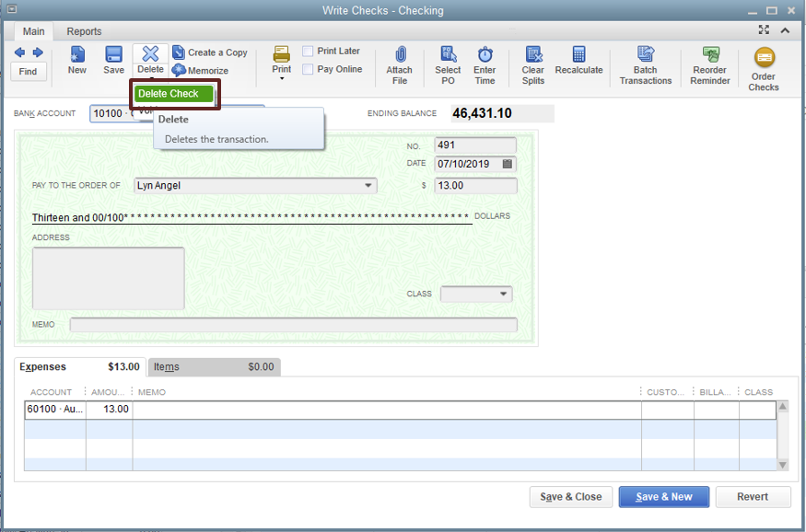Click Create a Copy icon
Viewport: 806px width, 532px height.
[179, 52]
